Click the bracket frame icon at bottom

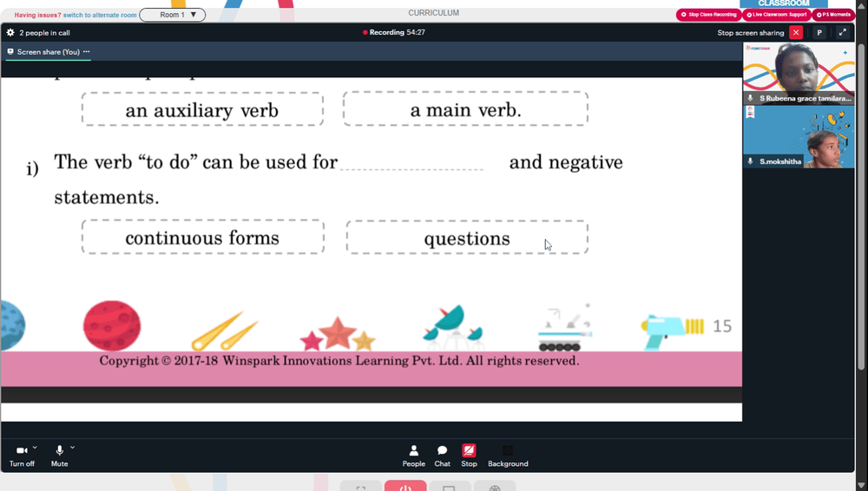tap(361, 487)
